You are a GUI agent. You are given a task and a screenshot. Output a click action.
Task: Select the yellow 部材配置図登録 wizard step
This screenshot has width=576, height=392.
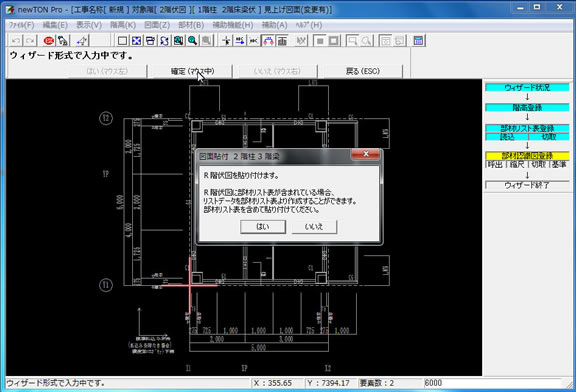(527, 156)
